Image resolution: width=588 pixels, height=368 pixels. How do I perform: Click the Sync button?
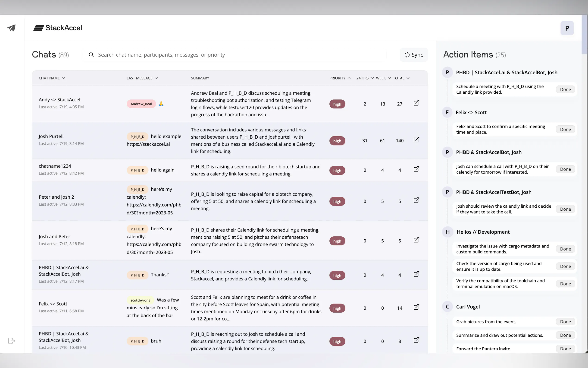pyautogui.click(x=414, y=55)
